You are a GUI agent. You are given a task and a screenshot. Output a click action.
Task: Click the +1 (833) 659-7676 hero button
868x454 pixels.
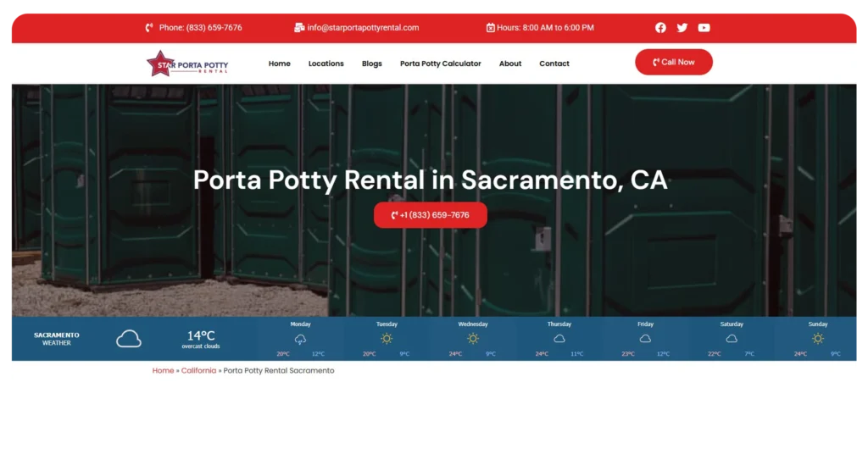pyautogui.click(x=431, y=215)
